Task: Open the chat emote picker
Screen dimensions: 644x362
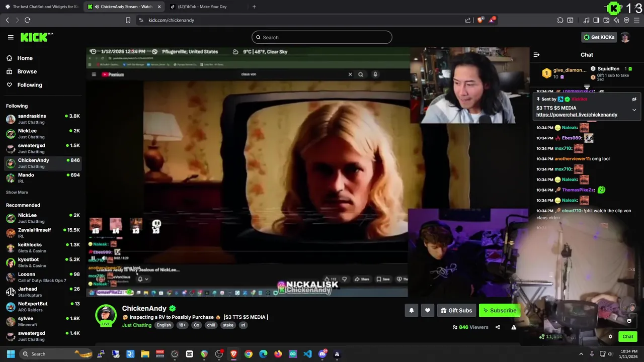Action: pyautogui.click(x=629, y=321)
